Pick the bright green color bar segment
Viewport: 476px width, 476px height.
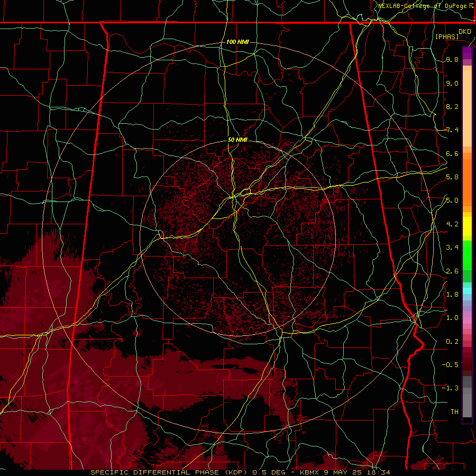tap(467, 255)
